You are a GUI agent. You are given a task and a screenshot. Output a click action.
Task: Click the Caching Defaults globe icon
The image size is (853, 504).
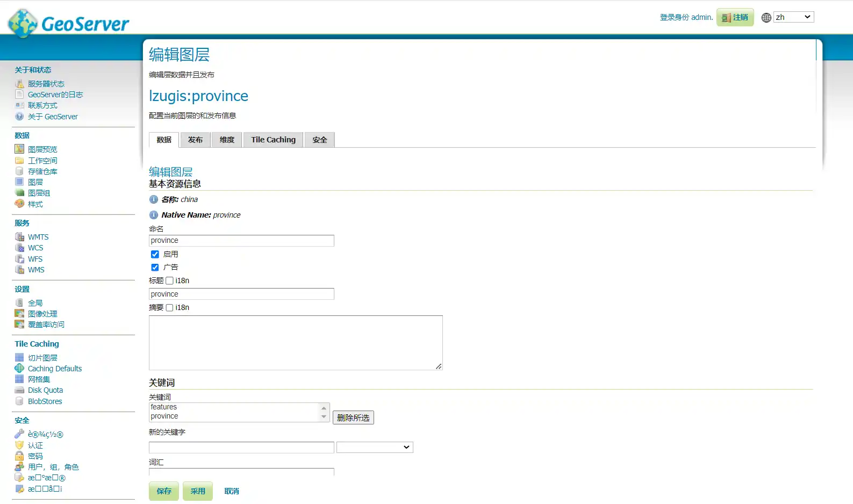19,369
